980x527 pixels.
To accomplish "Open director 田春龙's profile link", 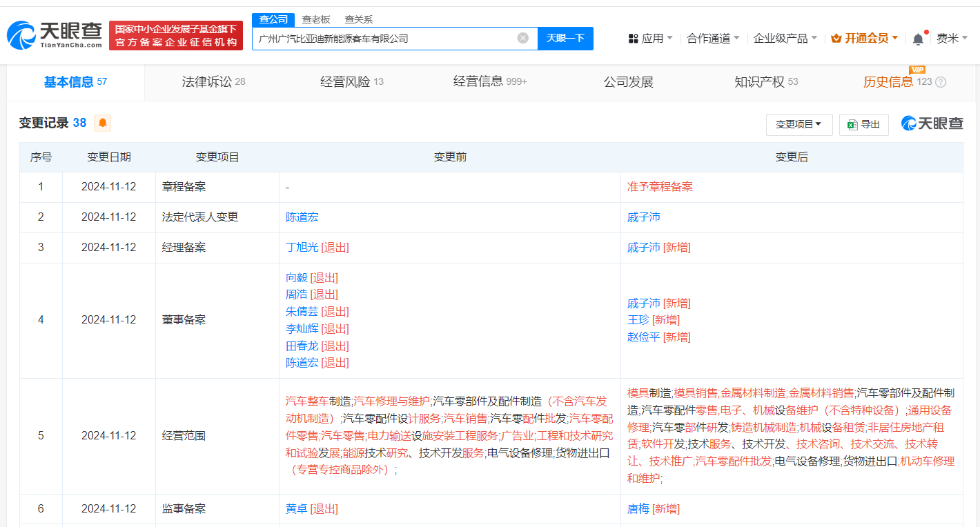I will [302, 346].
